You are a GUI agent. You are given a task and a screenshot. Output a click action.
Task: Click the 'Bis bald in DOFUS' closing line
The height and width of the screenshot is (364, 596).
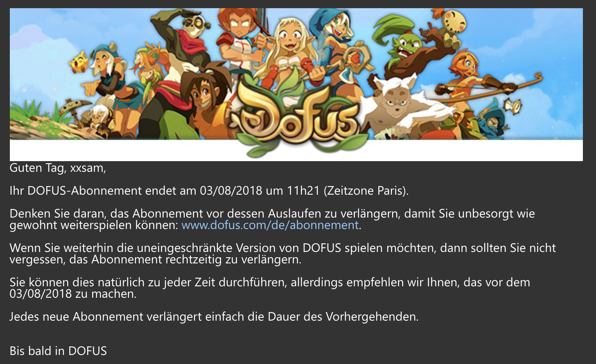click(58, 351)
